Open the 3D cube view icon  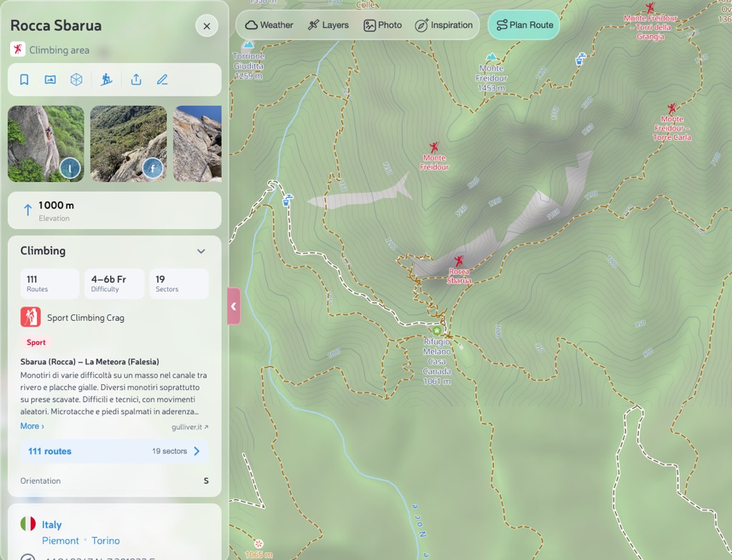[x=76, y=80]
